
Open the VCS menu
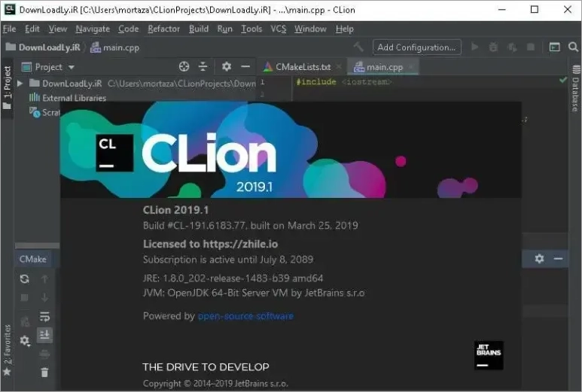point(278,29)
